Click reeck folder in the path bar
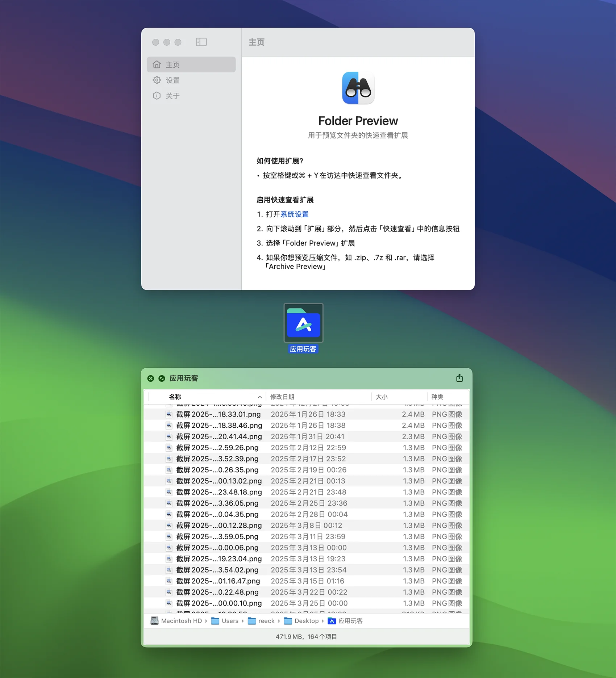The height and width of the screenshot is (678, 616). point(261,621)
